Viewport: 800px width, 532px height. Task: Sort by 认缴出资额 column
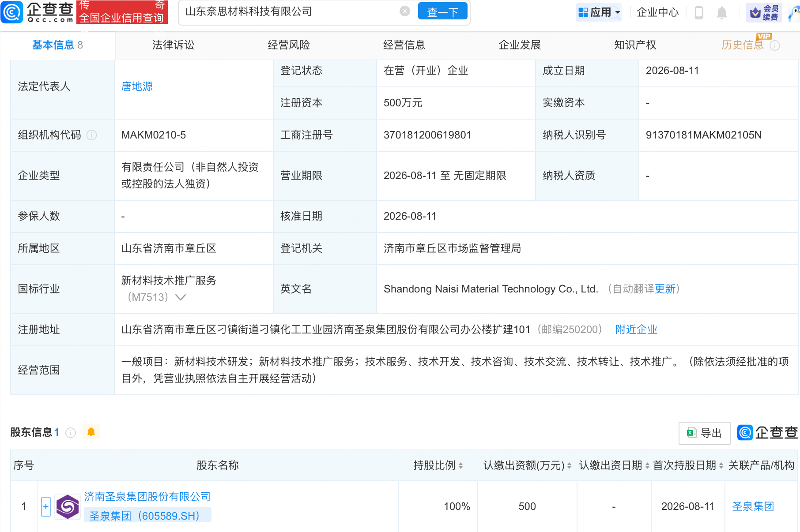[x=569, y=466]
